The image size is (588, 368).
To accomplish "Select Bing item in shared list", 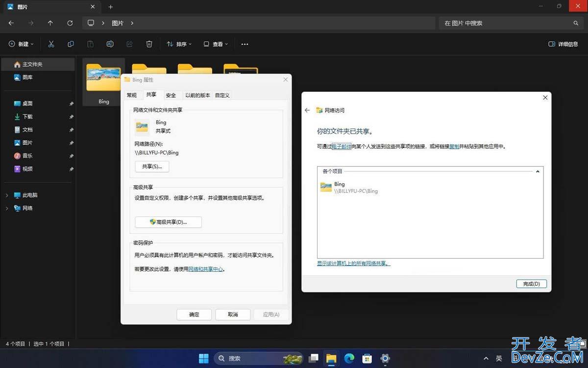I will pos(349,187).
